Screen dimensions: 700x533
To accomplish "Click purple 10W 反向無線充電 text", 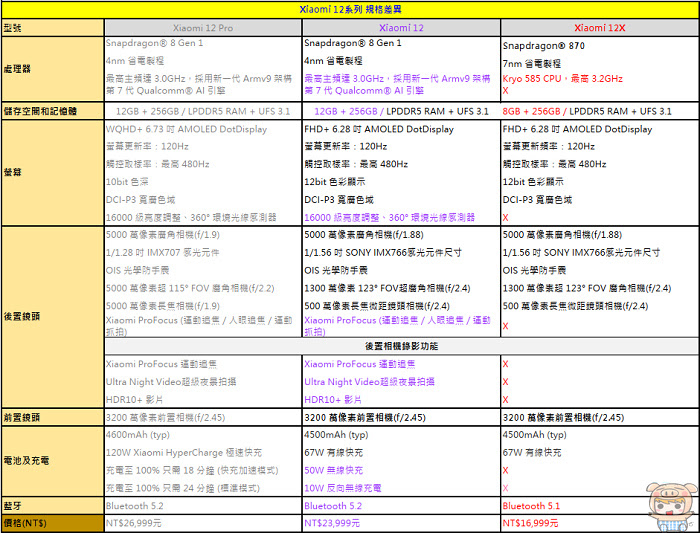I will click(342, 488).
